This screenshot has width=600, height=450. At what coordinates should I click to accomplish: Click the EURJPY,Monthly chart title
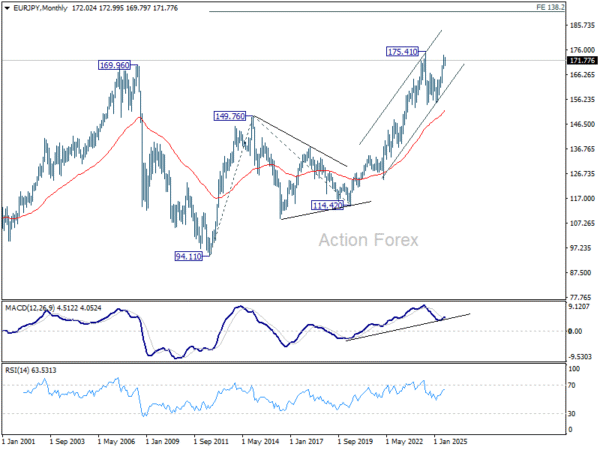[40, 8]
